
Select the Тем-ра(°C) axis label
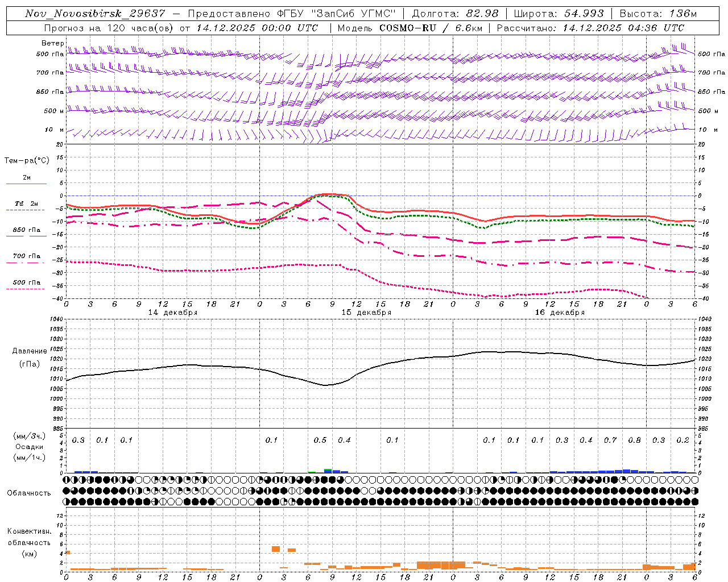tap(27, 161)
